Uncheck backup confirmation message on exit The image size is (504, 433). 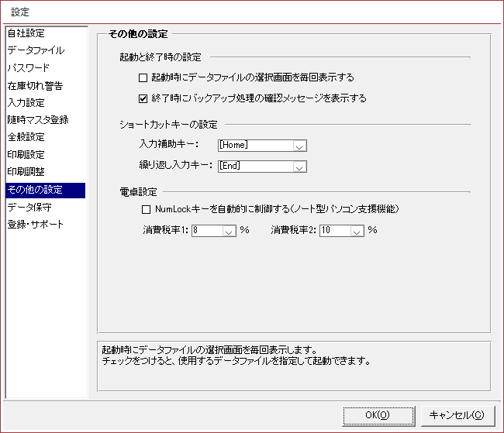click(143, 98)
